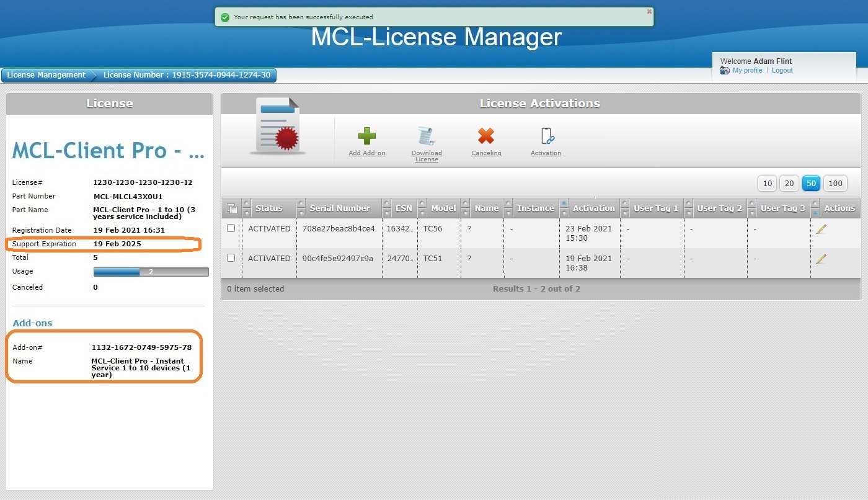This screenshot has width=868, height=500.
Task: Open the License Management breadcrumb
Action: point(46,75)
